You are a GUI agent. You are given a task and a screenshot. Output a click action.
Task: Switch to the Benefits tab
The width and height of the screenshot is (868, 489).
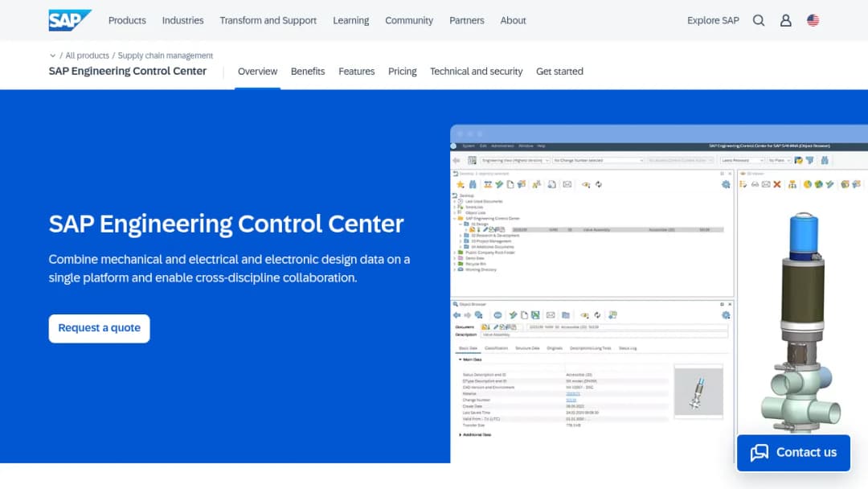tap(308, 72)
